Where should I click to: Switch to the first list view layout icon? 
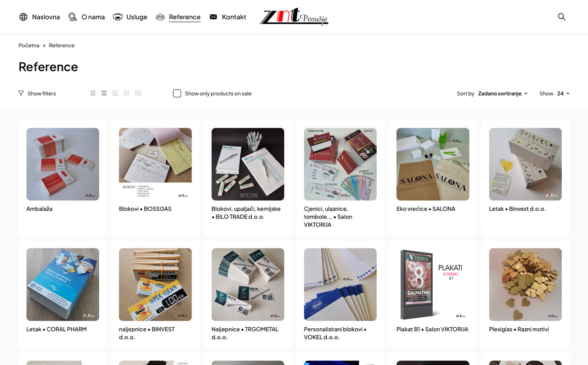pos(93,93)
